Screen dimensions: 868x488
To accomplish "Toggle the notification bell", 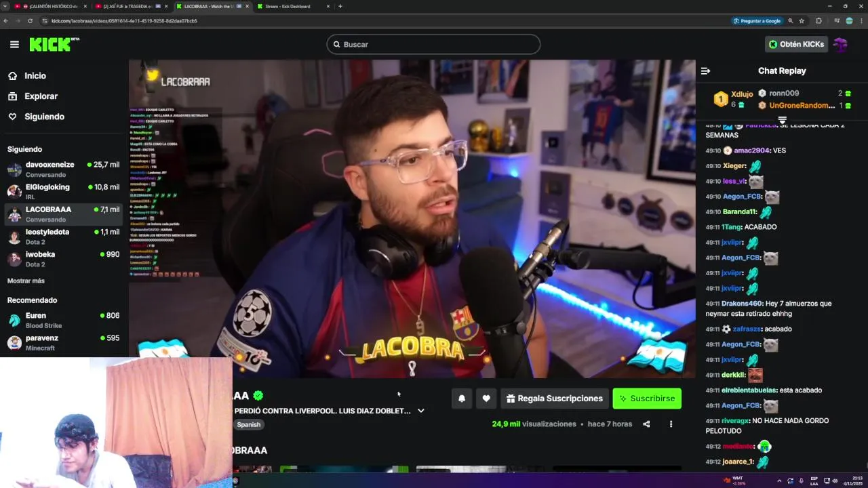I will point(462,399).
